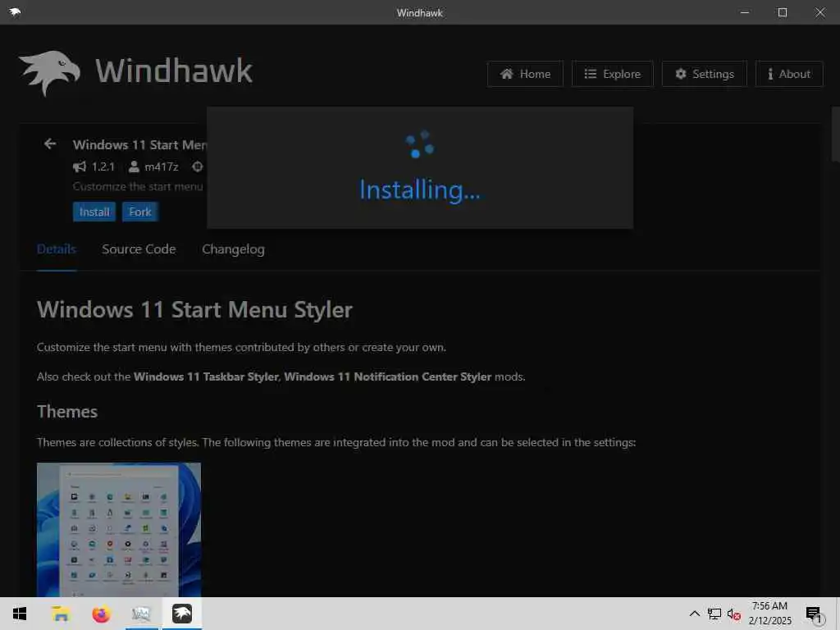The height and width of the screenshot is (630, 840).
Task: Click the "Customize the start menu" subtitle
Action: (138, 186)
